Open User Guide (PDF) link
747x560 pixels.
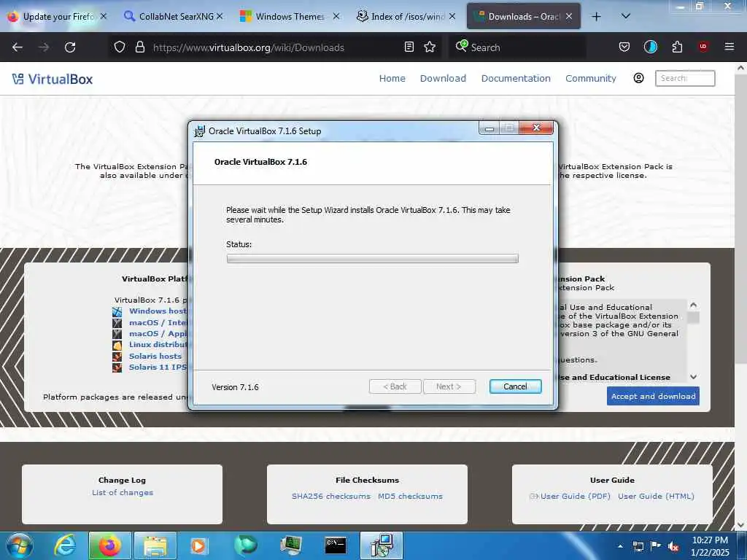(x=576, y=496)
